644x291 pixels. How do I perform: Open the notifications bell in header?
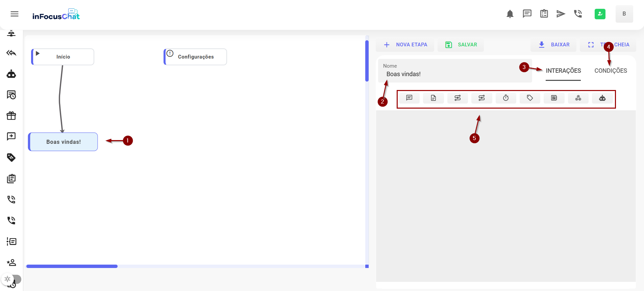(x=510, y=14)
